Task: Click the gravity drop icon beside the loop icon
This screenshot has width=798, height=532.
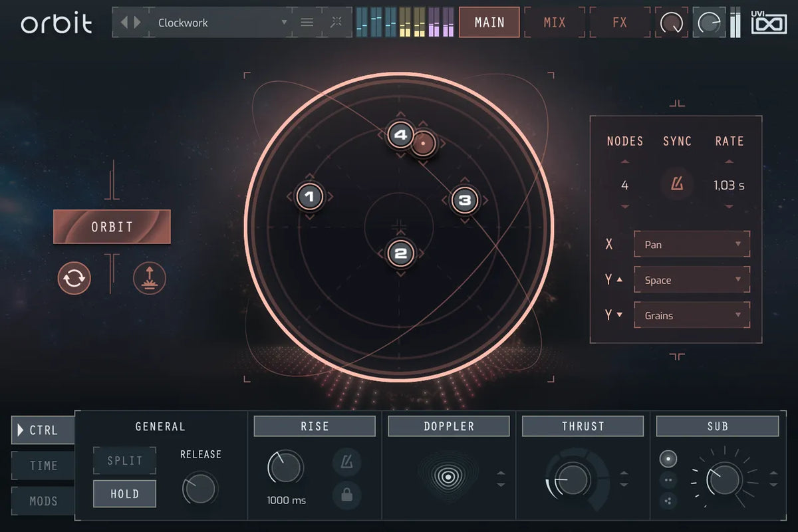Action: [149, 278]
